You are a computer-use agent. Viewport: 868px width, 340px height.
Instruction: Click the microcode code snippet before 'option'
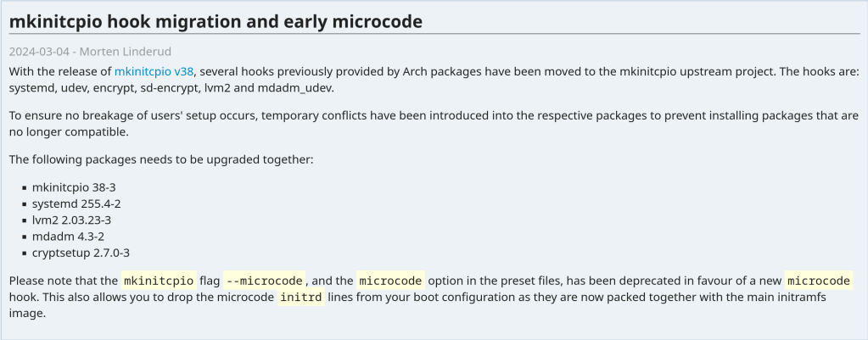click(390, 281)
